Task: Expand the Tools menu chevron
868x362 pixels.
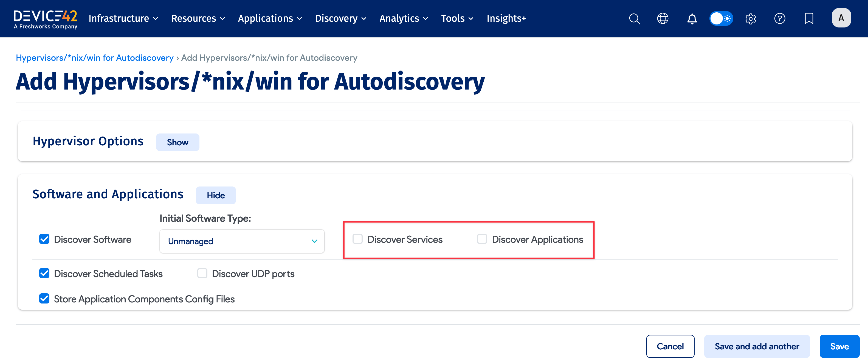Action: pos(471,19)
